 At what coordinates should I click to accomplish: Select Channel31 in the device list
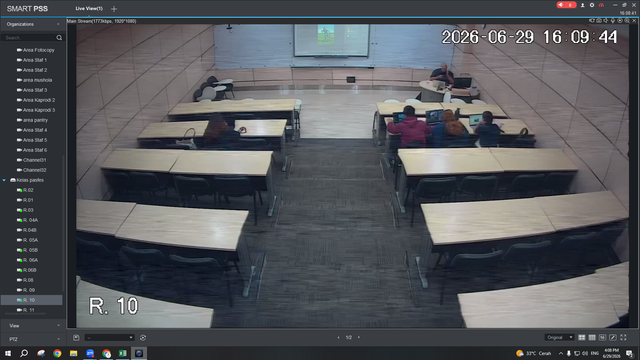[x=31, y=160]
